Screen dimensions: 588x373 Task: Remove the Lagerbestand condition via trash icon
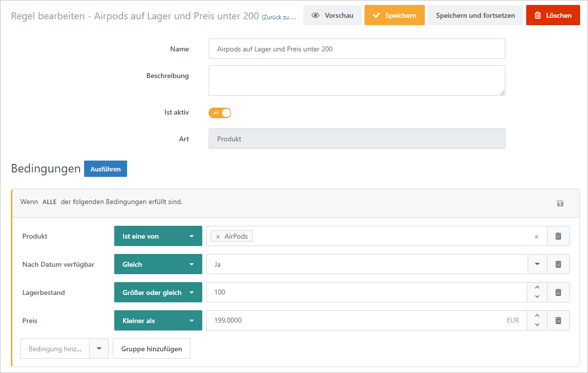click(558, 292)
